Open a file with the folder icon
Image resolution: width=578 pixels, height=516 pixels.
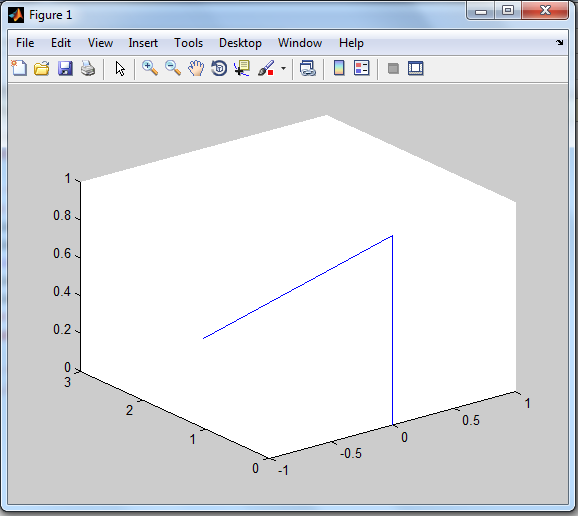point(42,69)
